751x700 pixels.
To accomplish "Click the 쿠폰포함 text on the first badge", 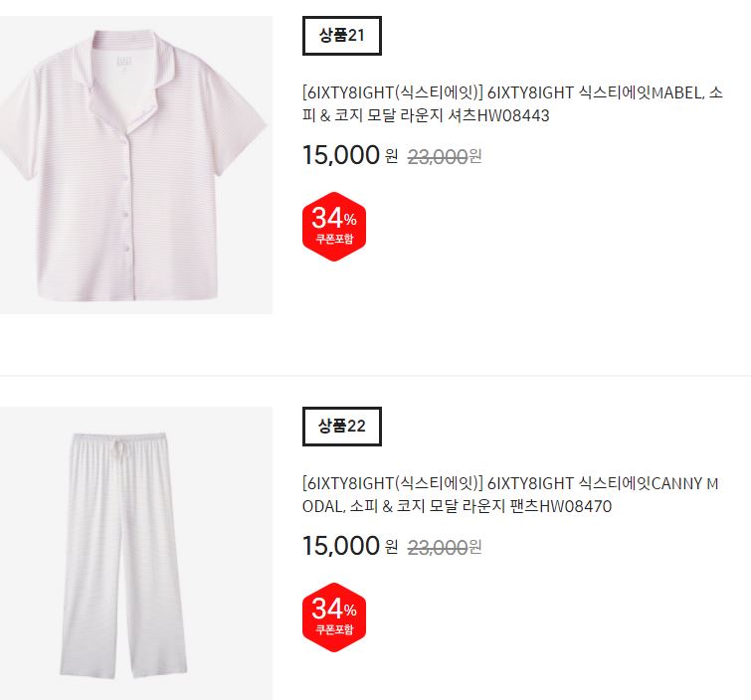I will click(334, 239).
